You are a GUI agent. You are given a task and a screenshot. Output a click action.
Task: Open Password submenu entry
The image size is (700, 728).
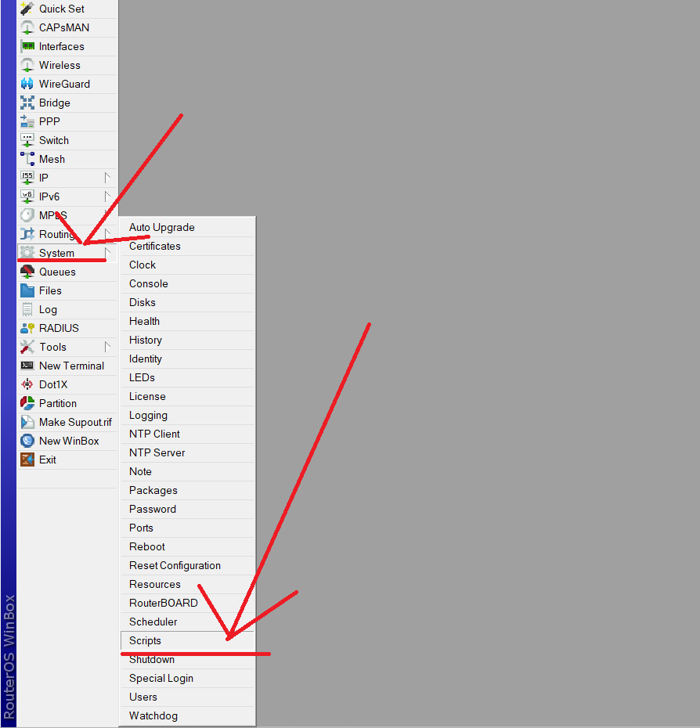pyautogui.click(x=188, y=510)
